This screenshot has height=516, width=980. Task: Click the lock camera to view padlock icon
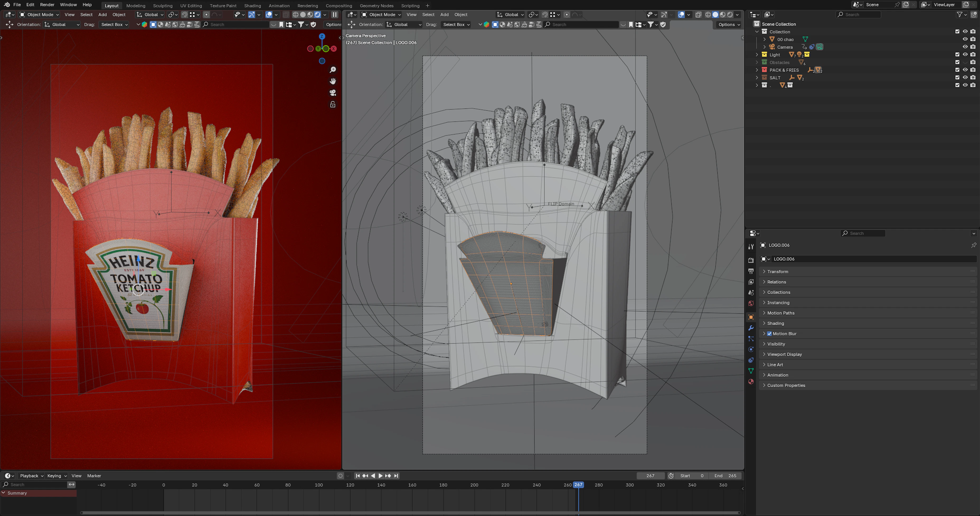point(333,104)
